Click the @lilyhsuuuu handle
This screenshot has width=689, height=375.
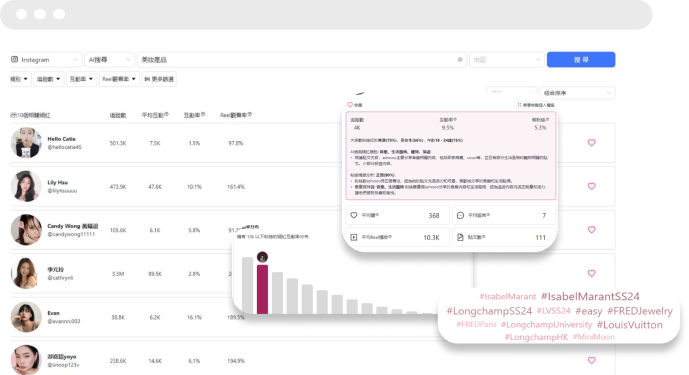click(x=62, y=191)
